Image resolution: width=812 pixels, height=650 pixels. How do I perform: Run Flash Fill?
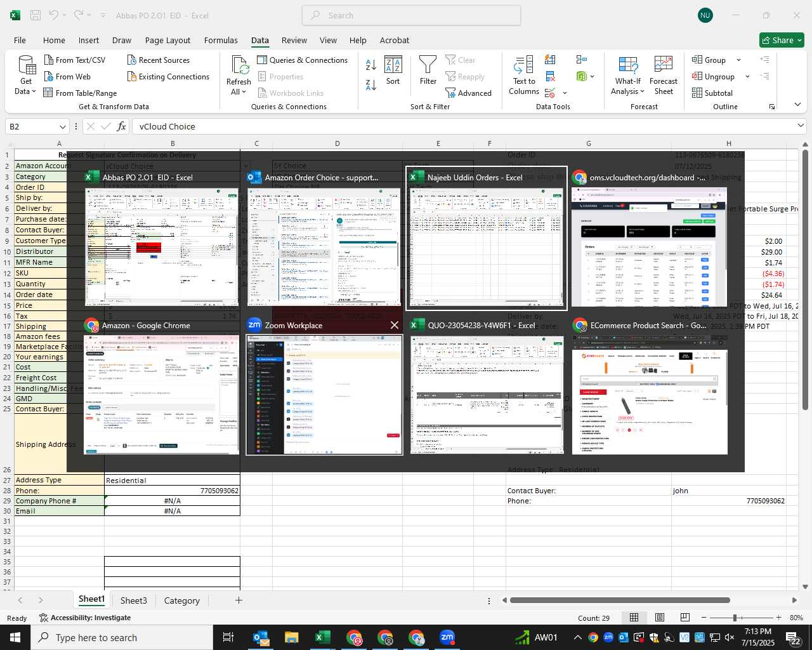pyautogui.click(x=551, y=60)
